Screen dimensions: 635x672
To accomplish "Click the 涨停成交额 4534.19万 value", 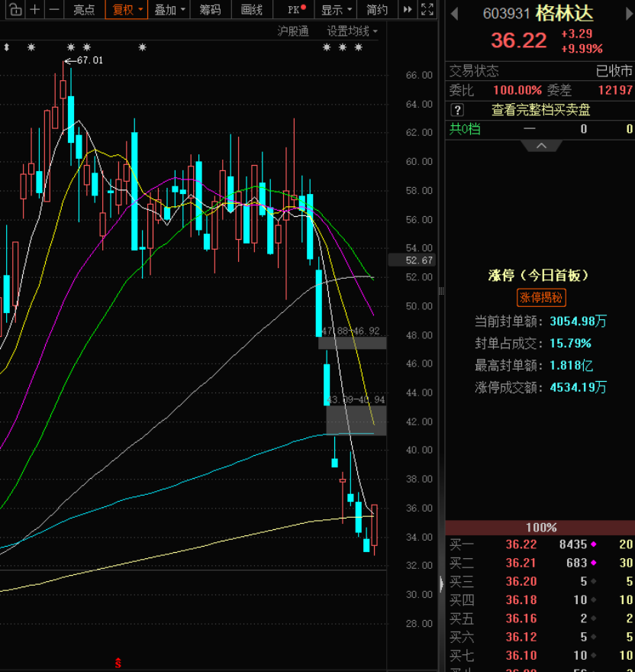I will tap(578, 387).
